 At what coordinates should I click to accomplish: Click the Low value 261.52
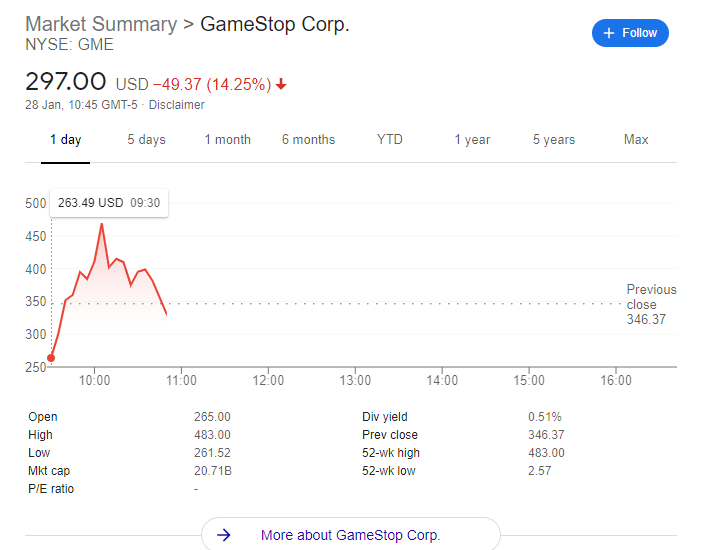click(x=212, y=453)
